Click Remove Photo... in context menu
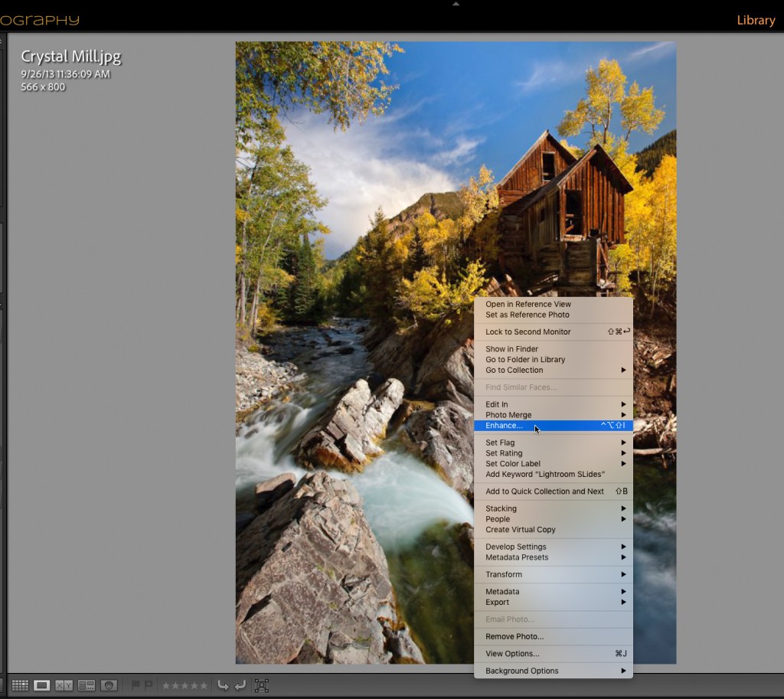Screen dimensions: 784x699 tap(514, 636)
